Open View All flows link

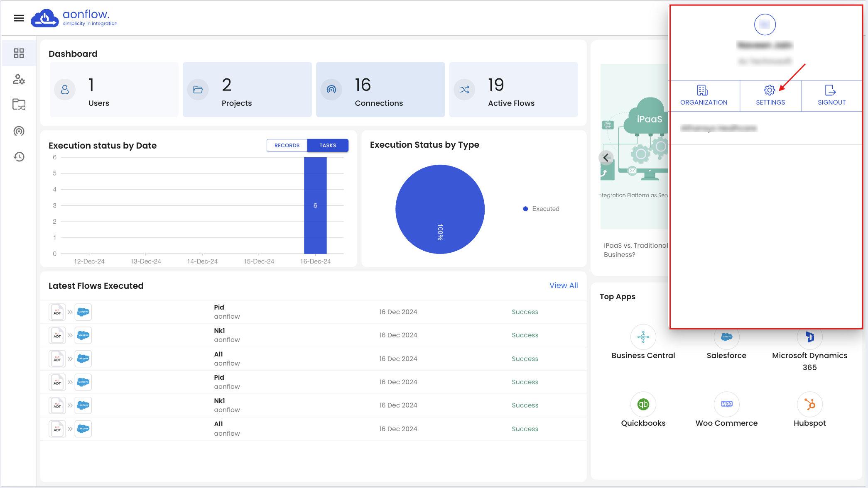click(x=563, y=285)
